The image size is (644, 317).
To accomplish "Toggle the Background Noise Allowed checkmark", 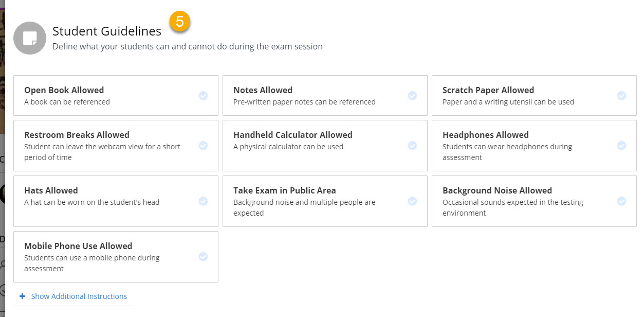I will [621, 201].
